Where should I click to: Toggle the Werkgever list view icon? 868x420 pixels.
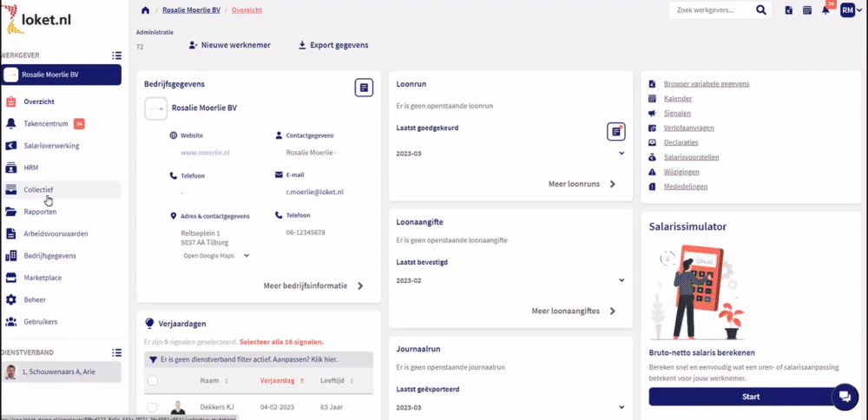click(x=116, y=56)
